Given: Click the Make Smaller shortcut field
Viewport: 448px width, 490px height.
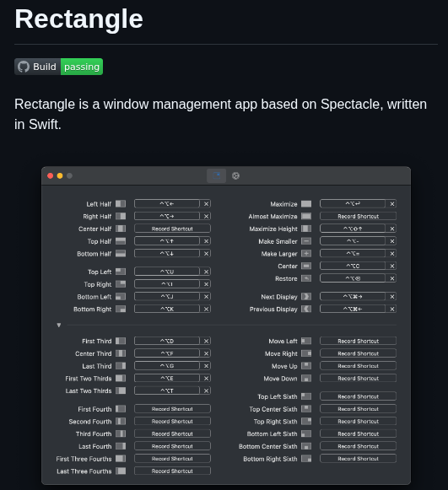Looking at the screenshot, I should pos(353,241).
